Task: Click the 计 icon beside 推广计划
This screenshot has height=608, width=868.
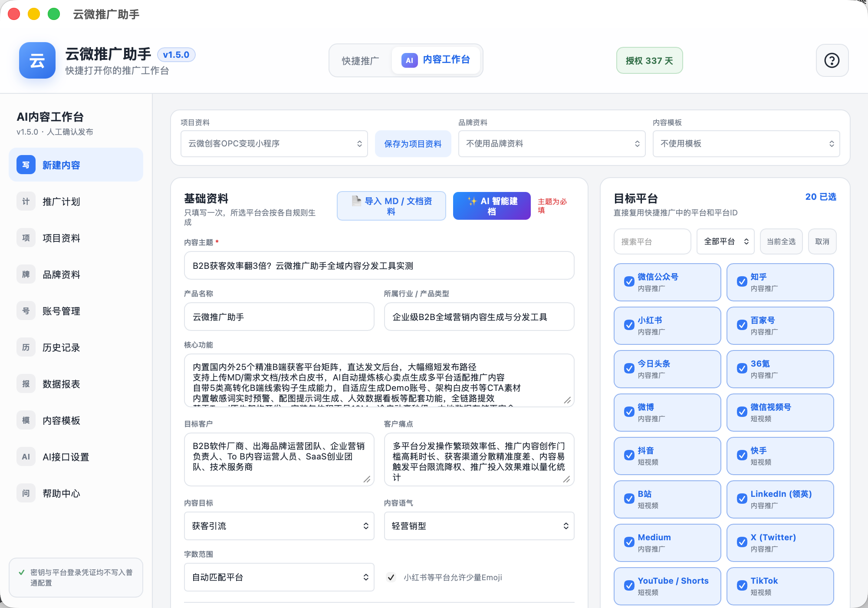Action: [x=26, y=202]
